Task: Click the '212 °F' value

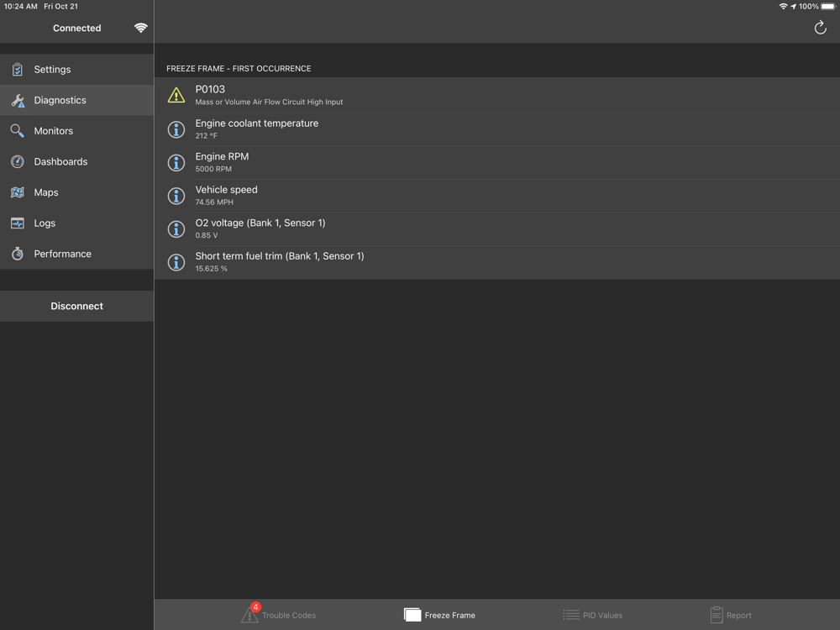Action: pos(207,135)
